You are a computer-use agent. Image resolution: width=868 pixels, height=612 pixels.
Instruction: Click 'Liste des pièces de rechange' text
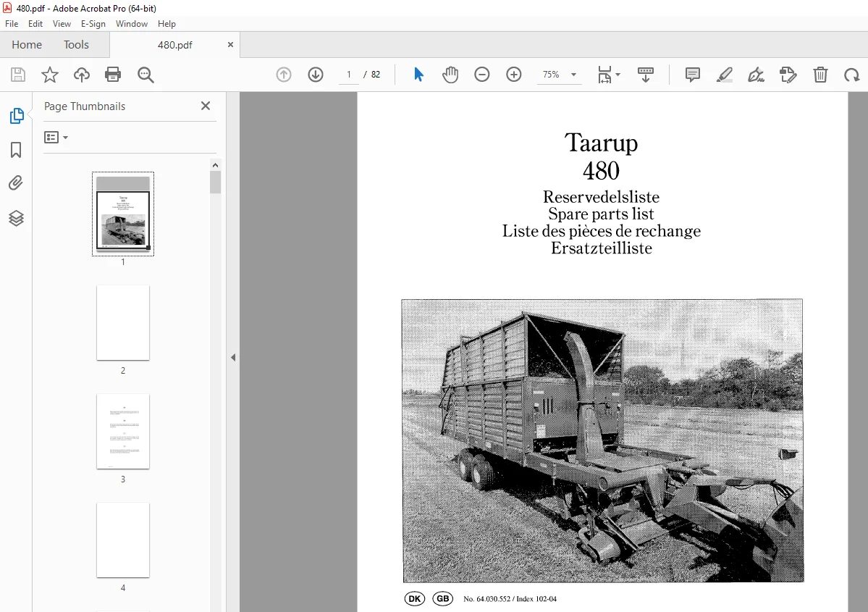tap(601, 231)
